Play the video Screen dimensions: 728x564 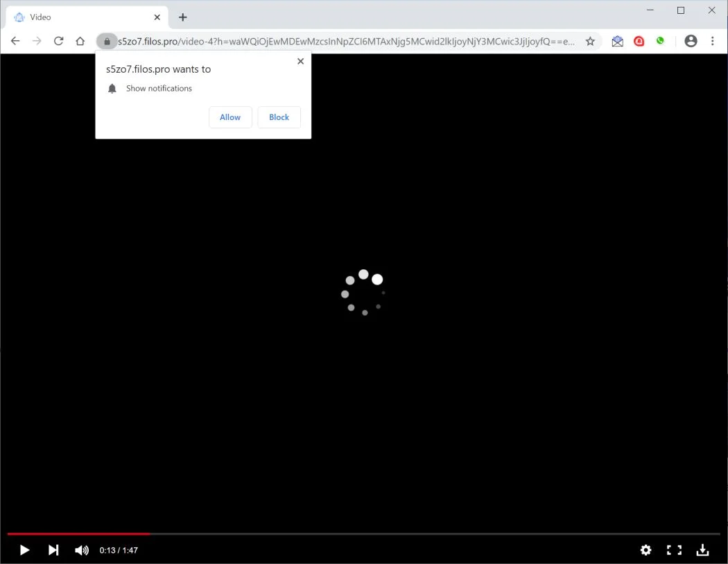pos(24,550)
